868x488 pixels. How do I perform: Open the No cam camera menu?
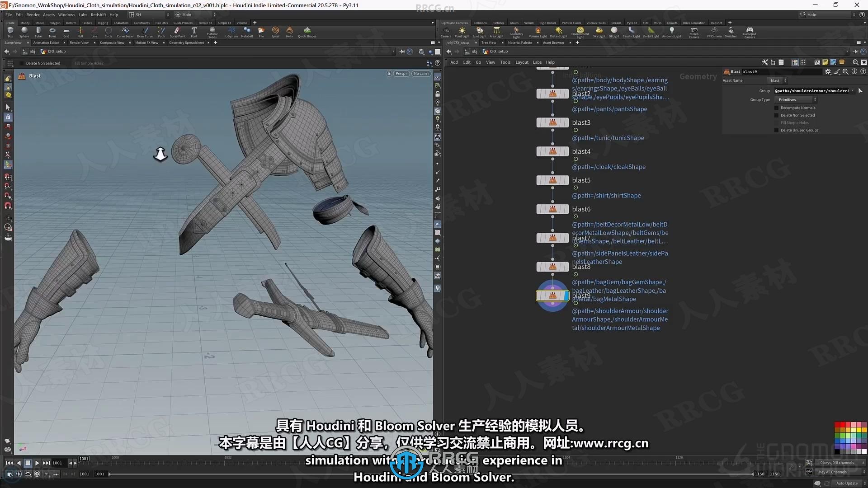[421, 74]
